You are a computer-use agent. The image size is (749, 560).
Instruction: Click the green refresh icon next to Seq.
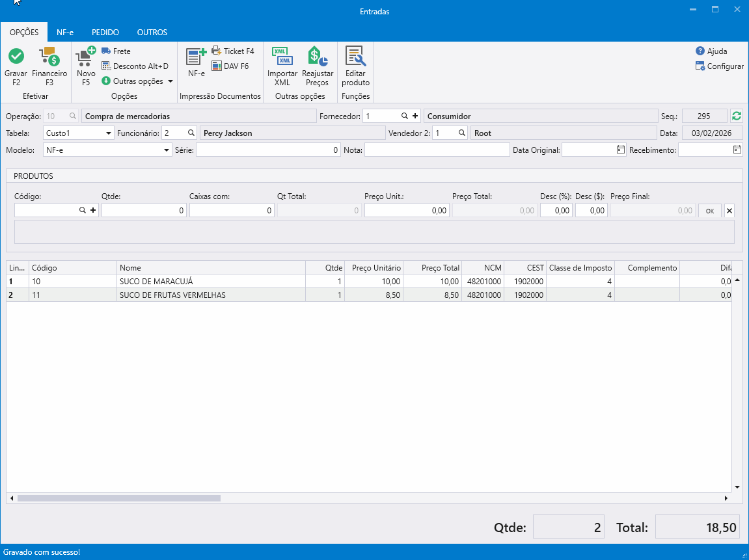click(736, 116)
